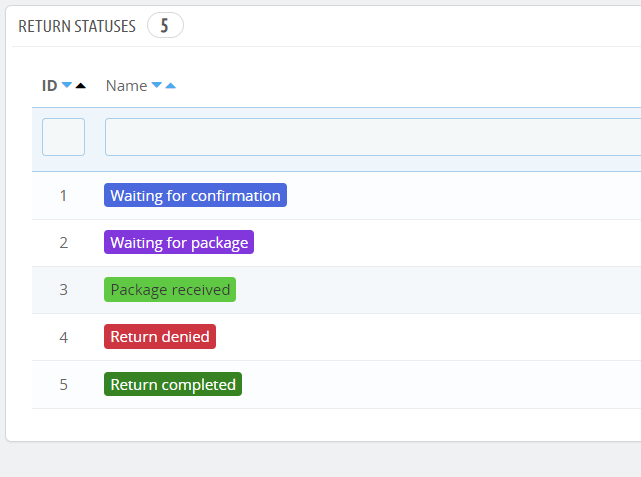Select row ID 4 cell
Image resolution: width=641 pixels, height=477 pixels.
coord(63,337)
